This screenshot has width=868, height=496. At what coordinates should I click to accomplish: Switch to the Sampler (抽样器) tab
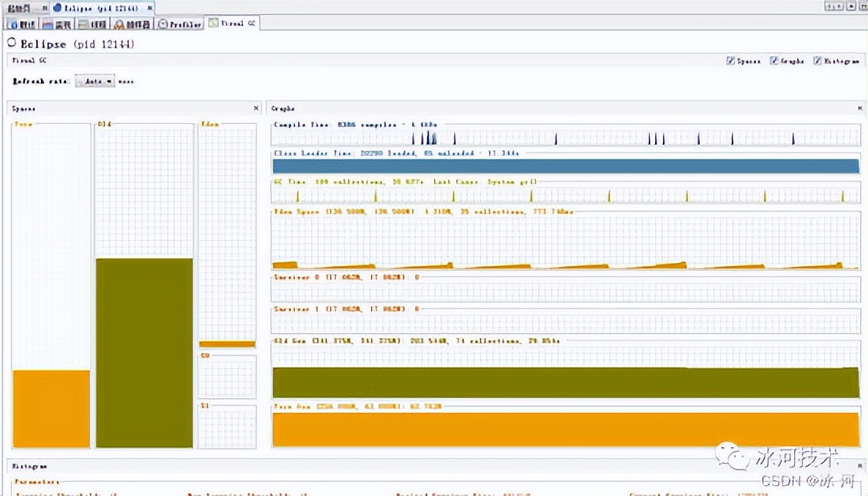[132, 24]
